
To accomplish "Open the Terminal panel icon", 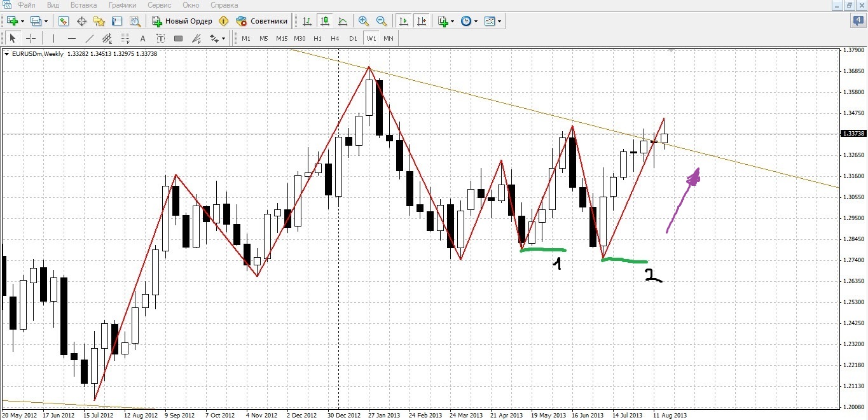I will pos(117,21).
